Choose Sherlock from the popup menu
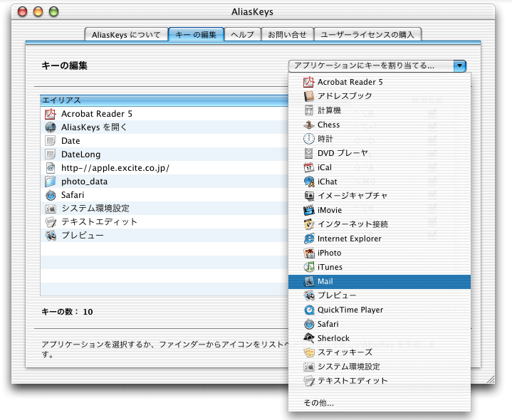Screen dimensions: 512x420 pos(380,338)
